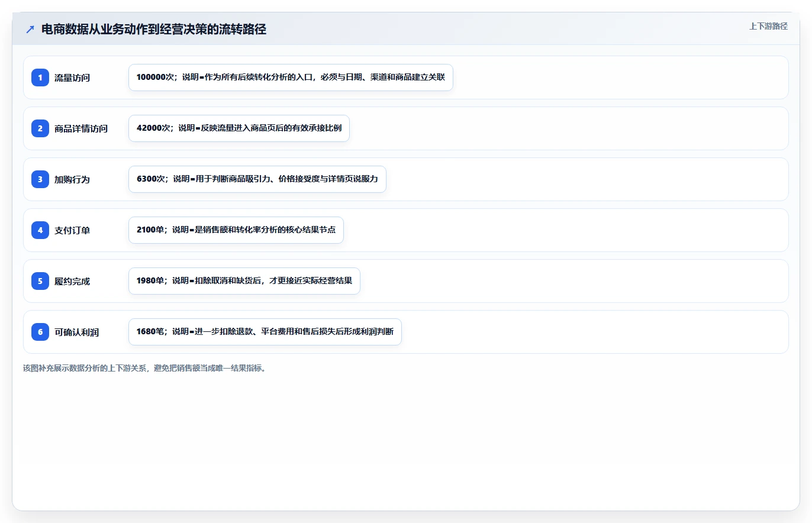812x523 pixels.
Task: Click the 42000次 description box
Action: click(x=239, y=128)
